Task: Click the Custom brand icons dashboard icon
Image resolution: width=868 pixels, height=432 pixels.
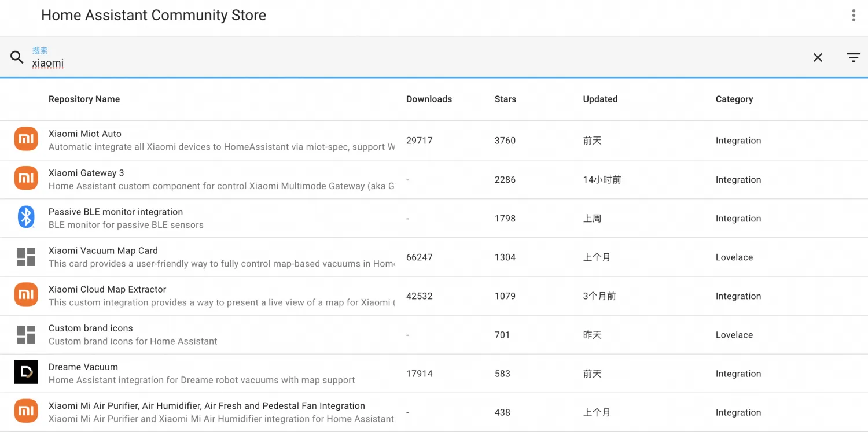Action: (26, 334)
